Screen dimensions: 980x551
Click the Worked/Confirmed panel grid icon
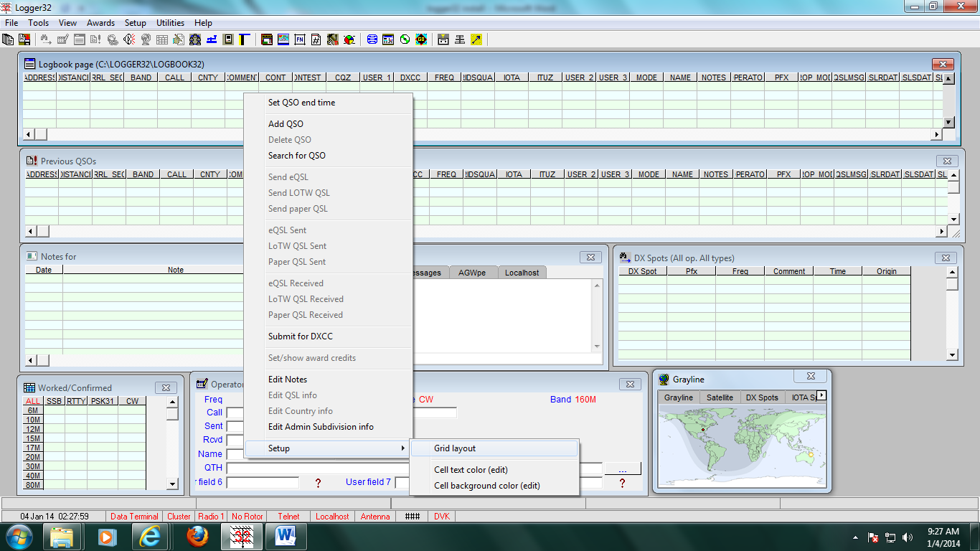click(x=29, y=387)
